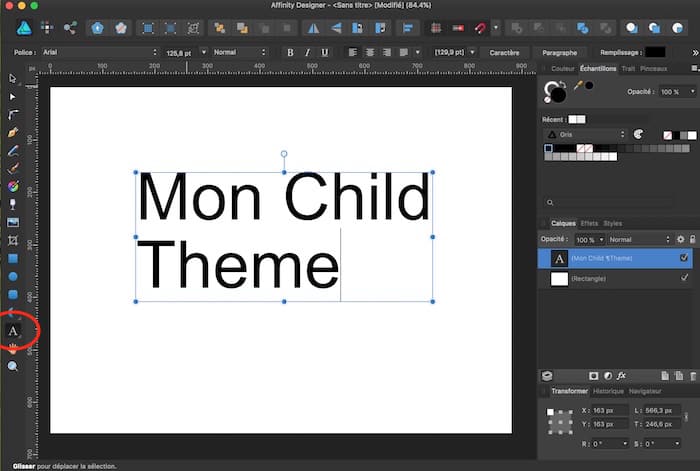
Task: Select the Ellipse shape tool
Action: (x=13, y=276)
